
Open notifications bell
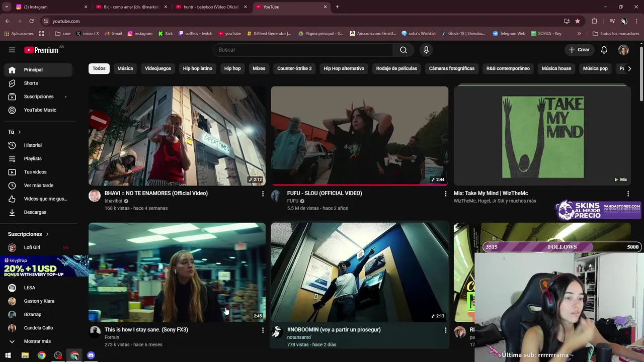[604, 50]
